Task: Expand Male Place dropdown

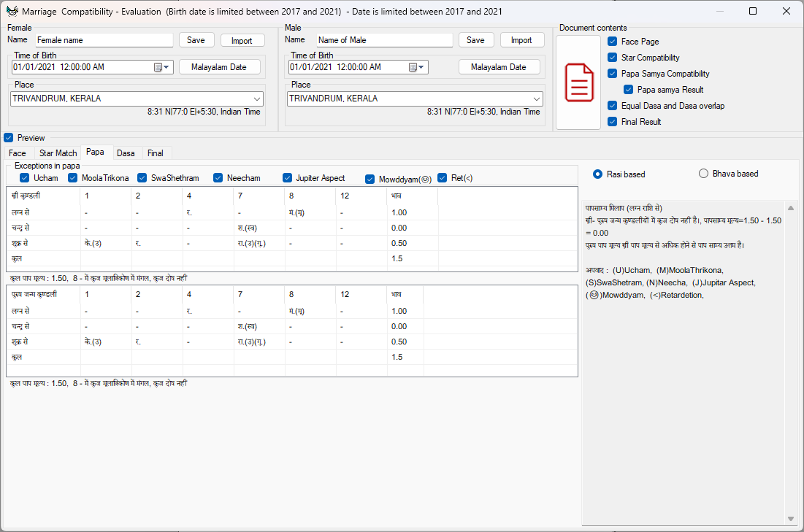Action: point(536,99)
